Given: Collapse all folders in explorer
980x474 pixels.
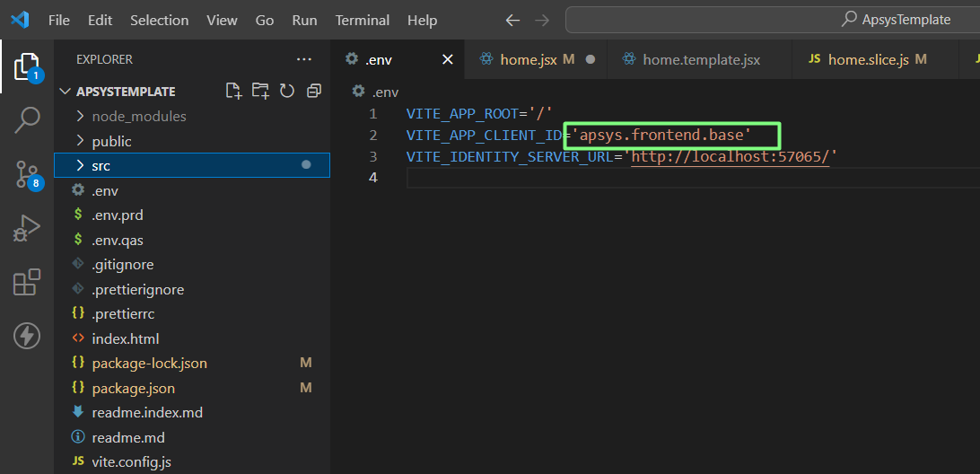Looking at the screenshot, I should [313, 91].
